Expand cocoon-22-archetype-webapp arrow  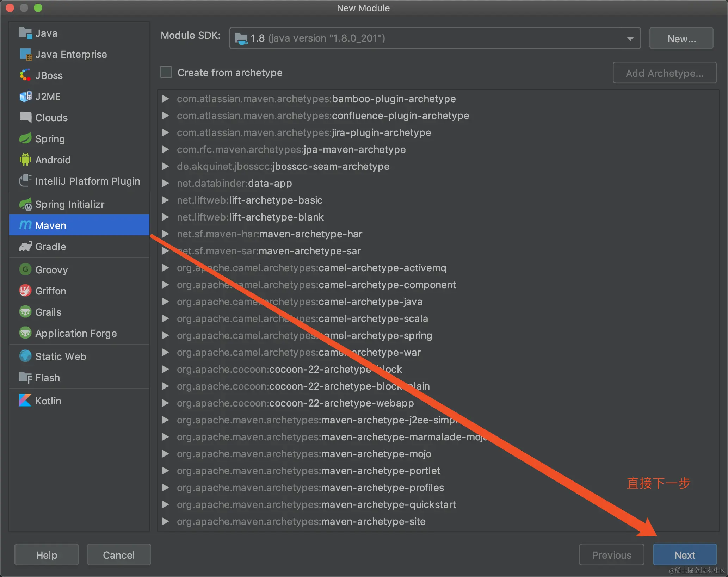click(165, 403)
